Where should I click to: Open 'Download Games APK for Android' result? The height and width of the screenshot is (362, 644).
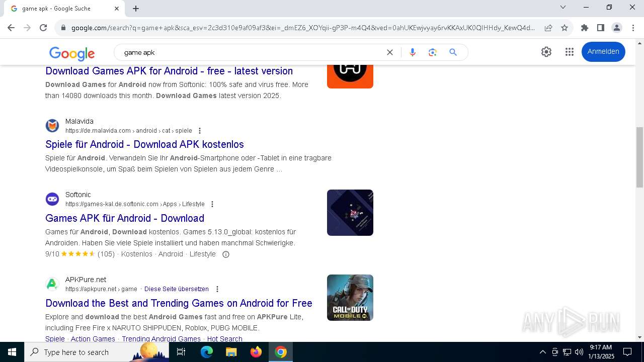point(169,71)
